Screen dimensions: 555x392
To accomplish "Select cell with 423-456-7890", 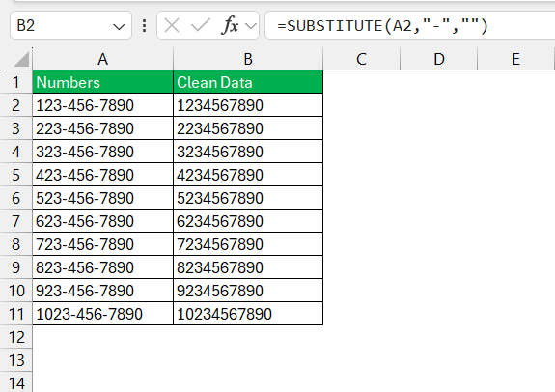I will (102, 175).
